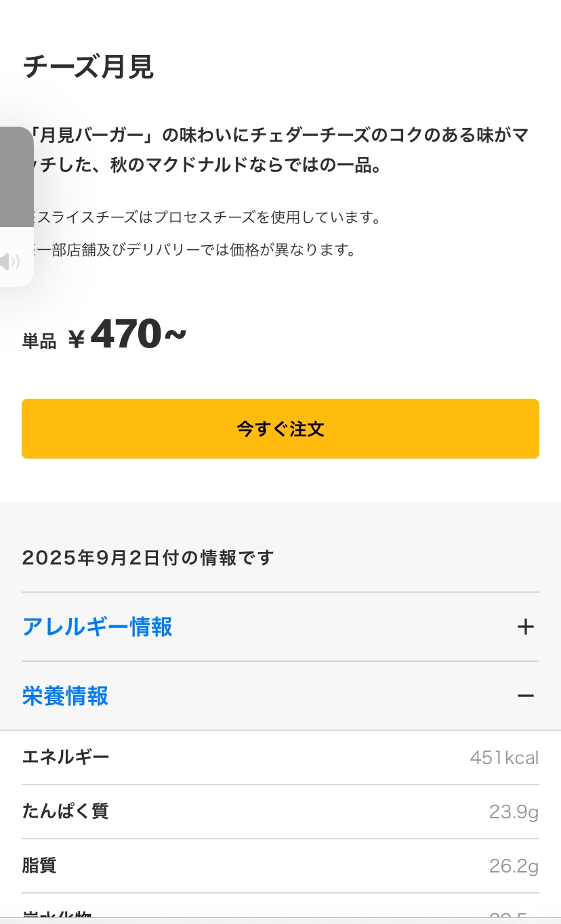Click the 451kcal energy value
Image resolution: width=561 pixels, height=924 pixels.
coord(504,757)
